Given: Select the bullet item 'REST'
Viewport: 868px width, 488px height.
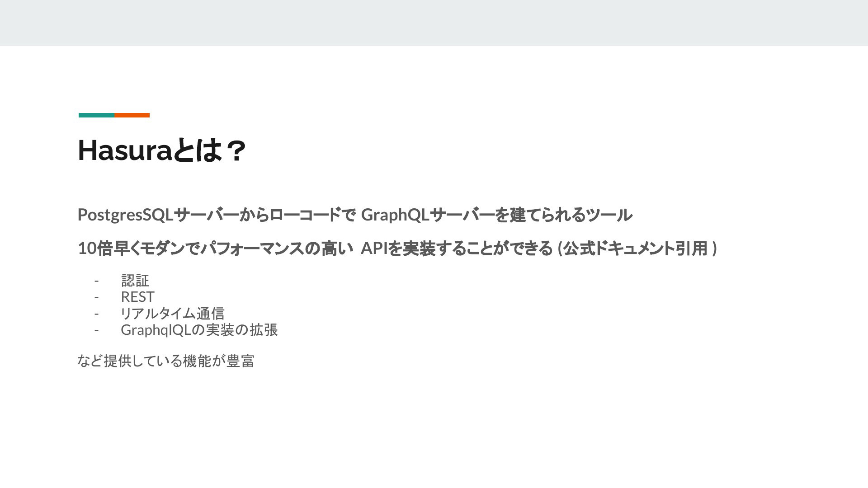Looking at the screenshot, I should coord(137,297).
